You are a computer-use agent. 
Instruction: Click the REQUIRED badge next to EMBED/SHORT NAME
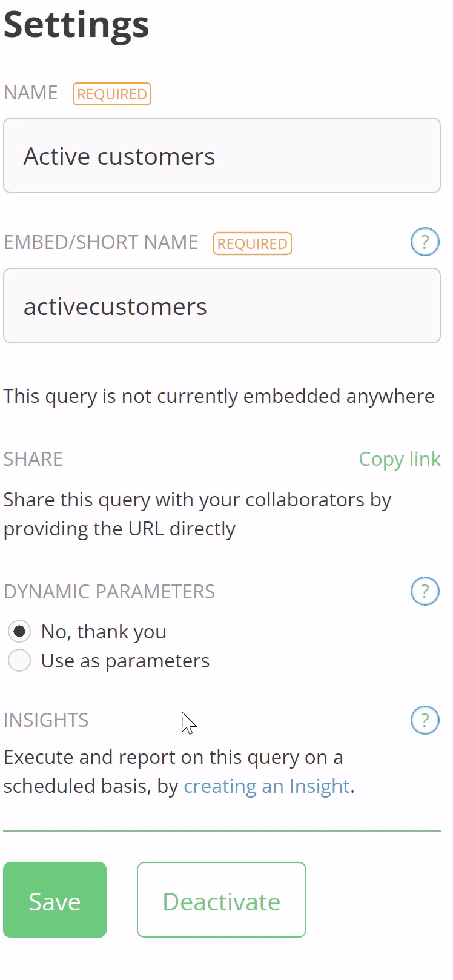pyautogui.click(x=252, y=243)
